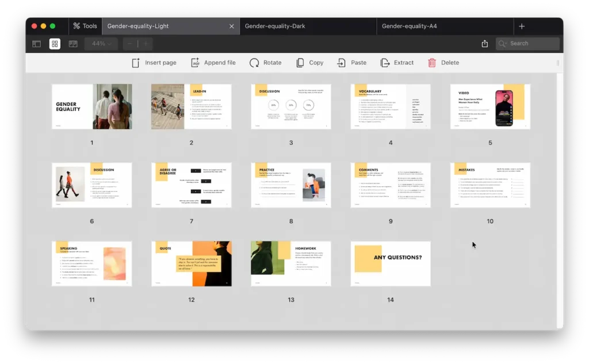Click the Append file PDF icon
This screenshot has height=364, width=589.
click(195, 63)
